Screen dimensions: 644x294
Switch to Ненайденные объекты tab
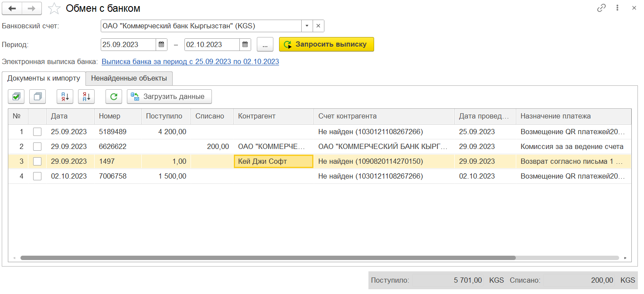pyautogui.click(x=129, y=78)
